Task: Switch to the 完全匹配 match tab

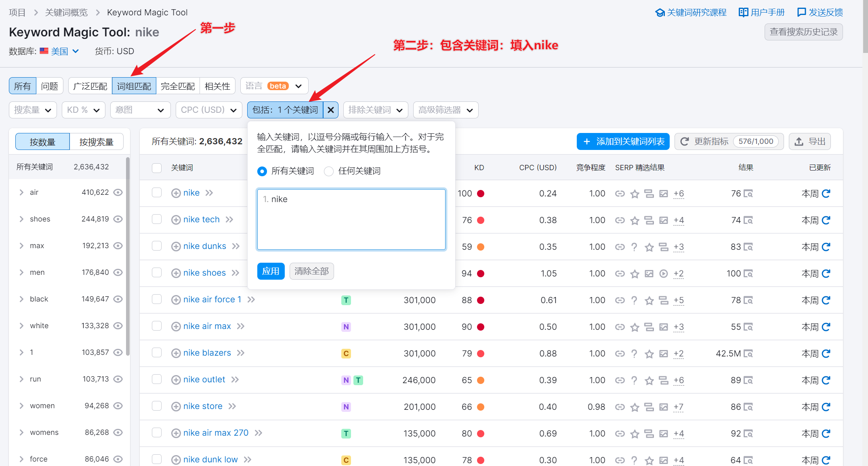Action: click(x=178, y=86)
